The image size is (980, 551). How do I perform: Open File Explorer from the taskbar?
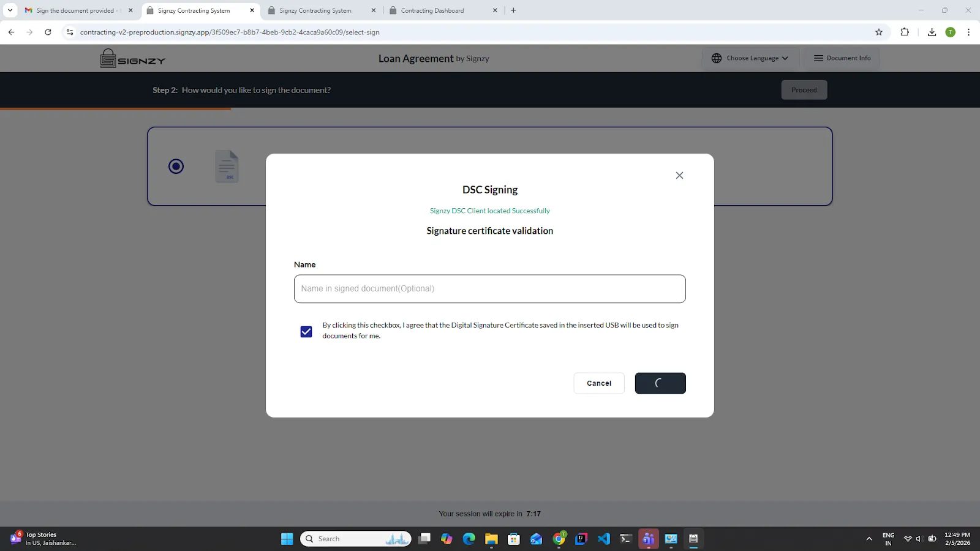pyautogui.click(x=491, y=539)
